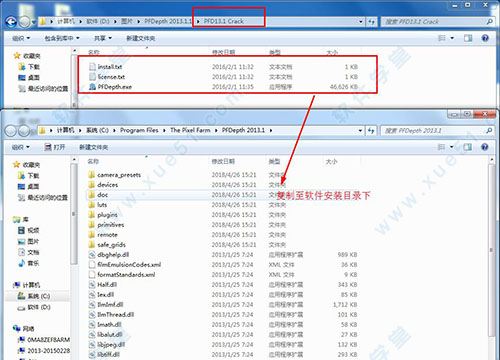
Task: Toggle preview pane in PFDepth 2013.1 window
Action: [468, 147]
